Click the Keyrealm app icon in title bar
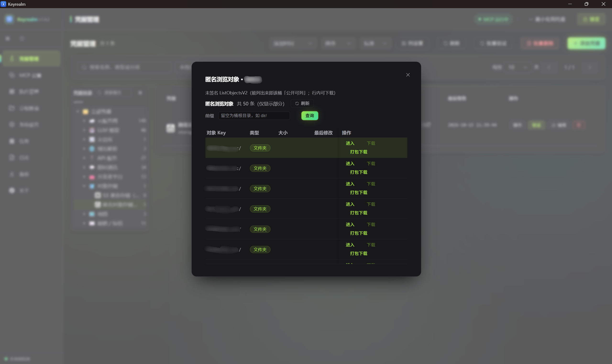Viewport: 612px width, 364px height. [3, 4]
